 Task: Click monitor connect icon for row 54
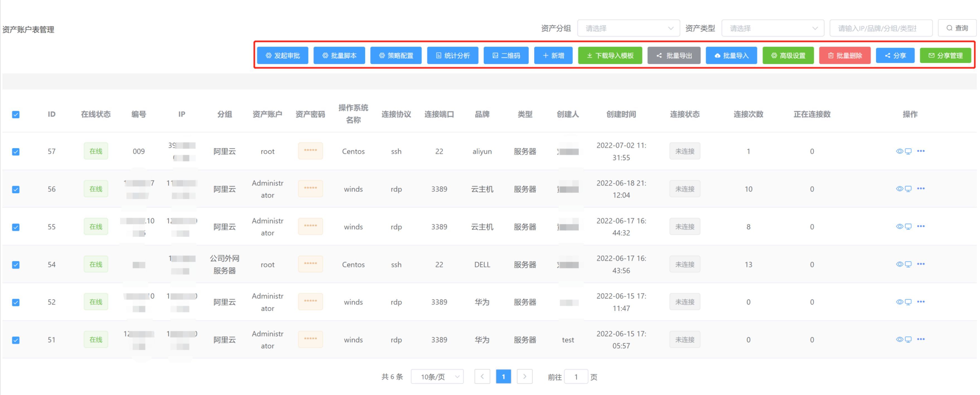tap(908, 264)
